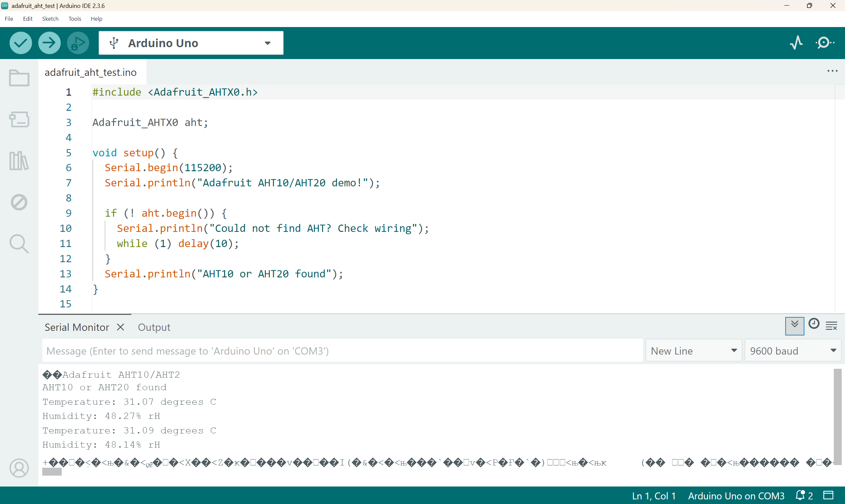Viewport: 845px width, 504px height.
Task: Click the Verify sketch checkmark button
Action: (21, 43)
